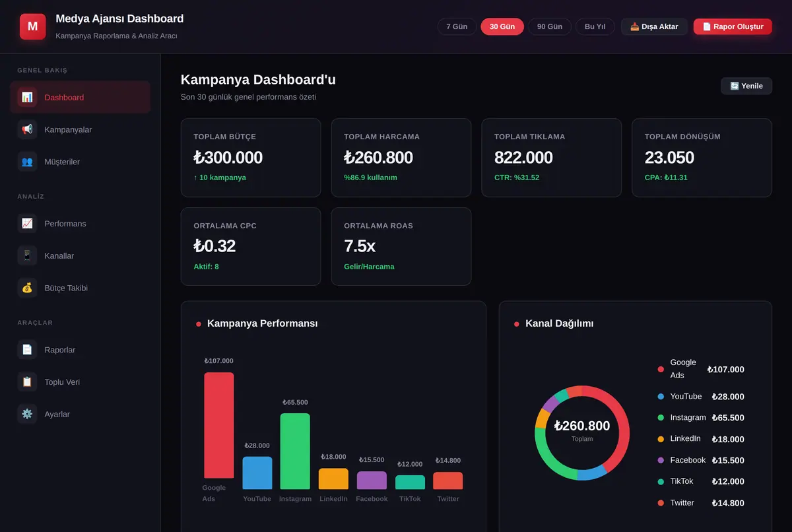Click the Toplam Bütçe ₺300.000 card
The image size is (792, 532).
(251, 158)
